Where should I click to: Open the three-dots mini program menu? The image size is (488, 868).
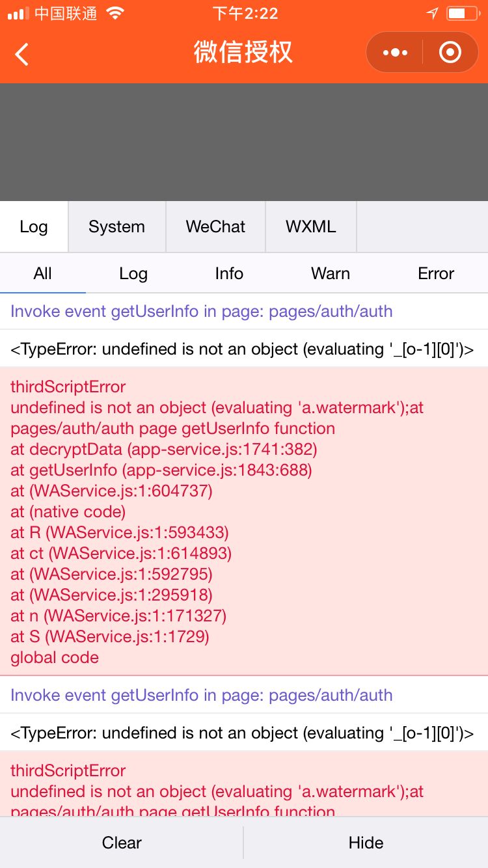[x=395, y=53]
